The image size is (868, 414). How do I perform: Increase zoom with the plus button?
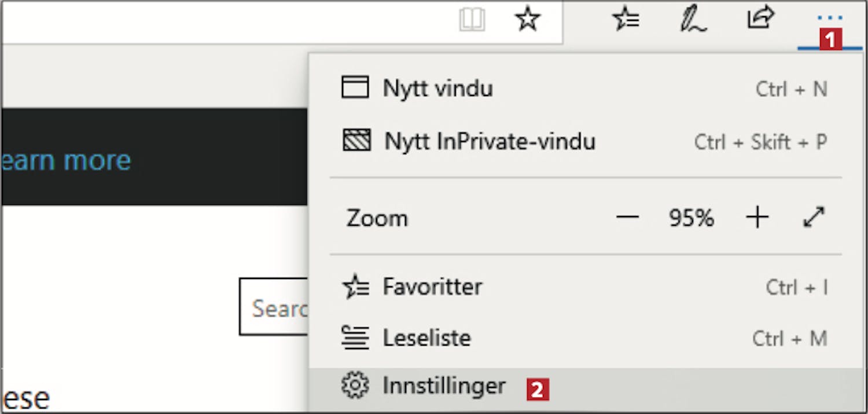757,218
